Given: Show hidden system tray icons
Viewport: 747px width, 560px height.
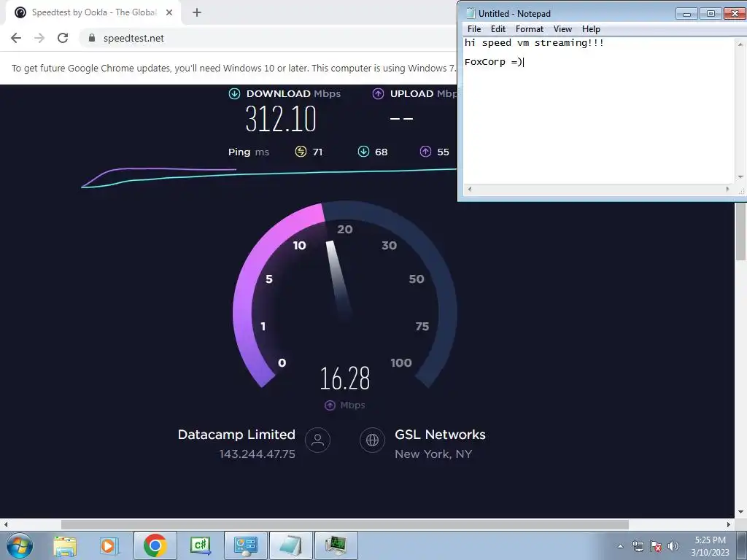Looking at the screenshot, I should click(620, 546).
